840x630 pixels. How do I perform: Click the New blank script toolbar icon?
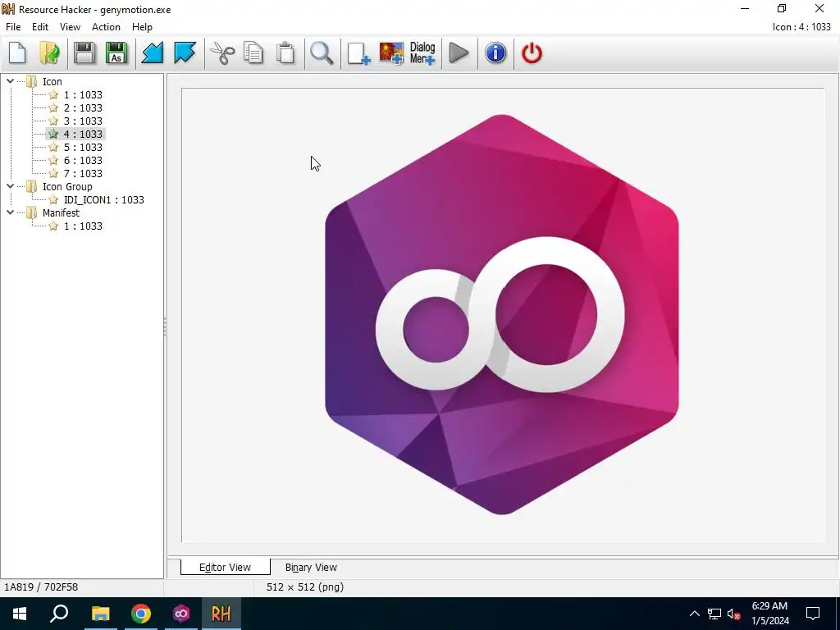coord(18,53)
